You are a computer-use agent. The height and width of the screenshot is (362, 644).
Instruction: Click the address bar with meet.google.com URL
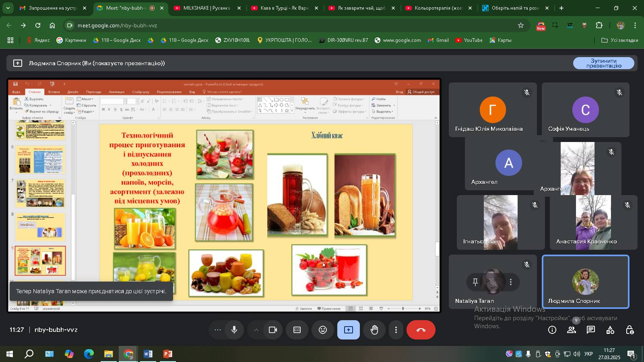point(282,25)
